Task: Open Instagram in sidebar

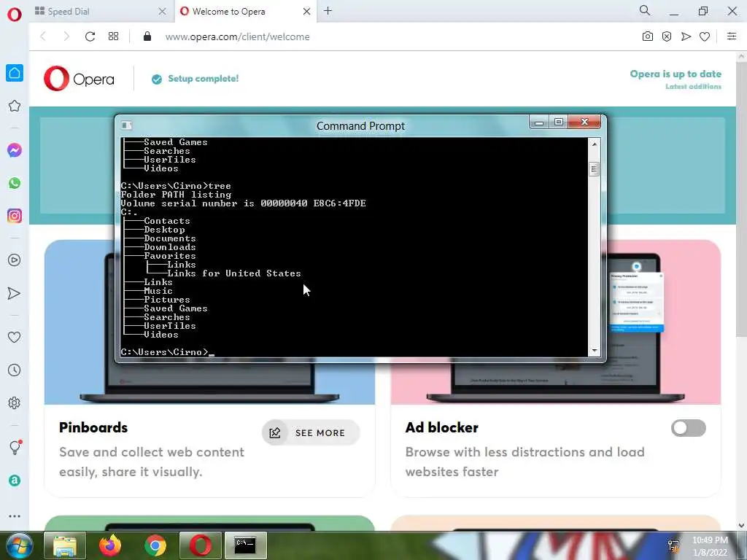Action: coord(15,216)
